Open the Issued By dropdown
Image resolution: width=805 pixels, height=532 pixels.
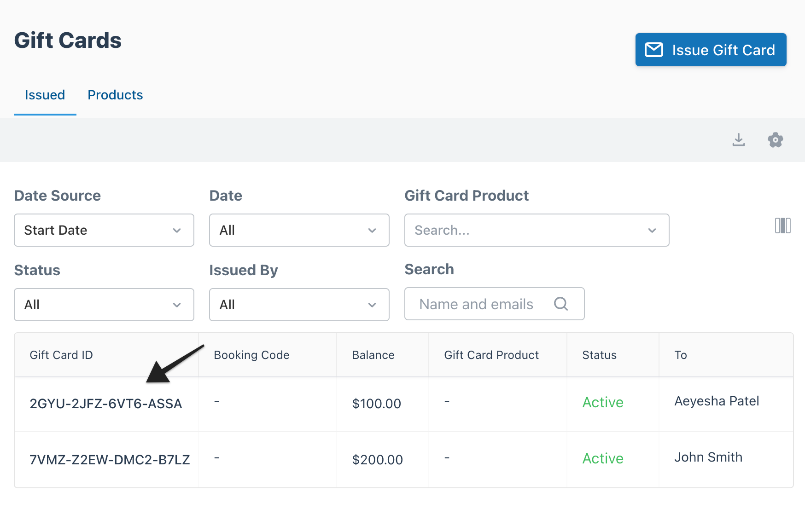299,305
